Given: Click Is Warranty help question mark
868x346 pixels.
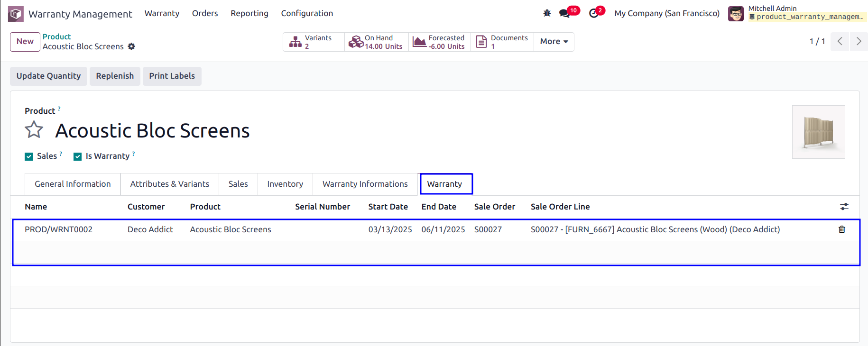Looking at the screenshot, I should (x=133, y=154).
